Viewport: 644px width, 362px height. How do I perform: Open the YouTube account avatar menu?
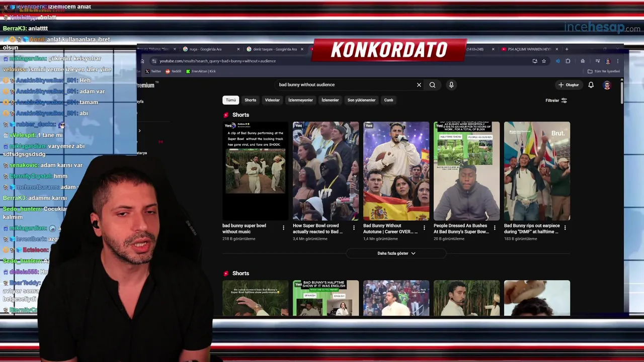(x=607, y=85)
